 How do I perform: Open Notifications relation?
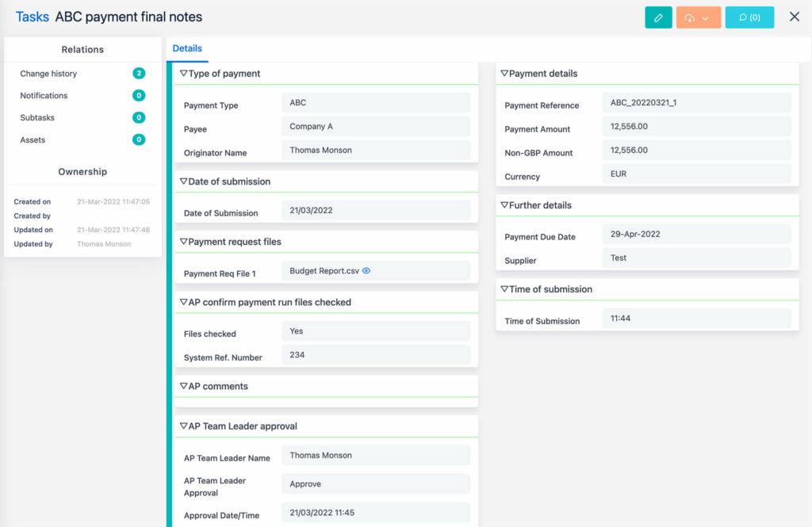click(x=44, y=96)
